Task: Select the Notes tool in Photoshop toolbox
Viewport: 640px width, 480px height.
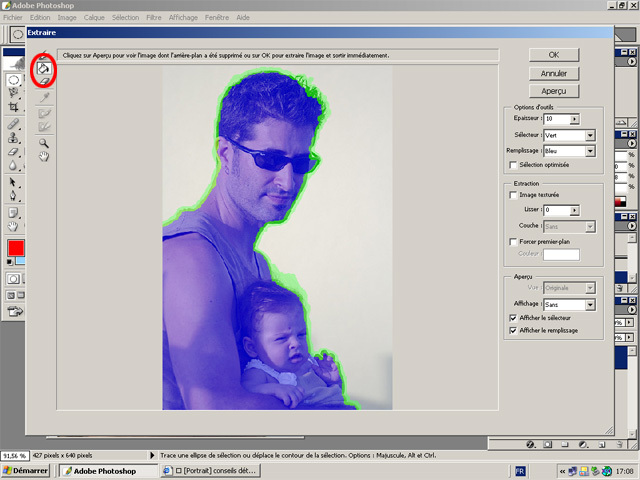Action: (13, 213)
